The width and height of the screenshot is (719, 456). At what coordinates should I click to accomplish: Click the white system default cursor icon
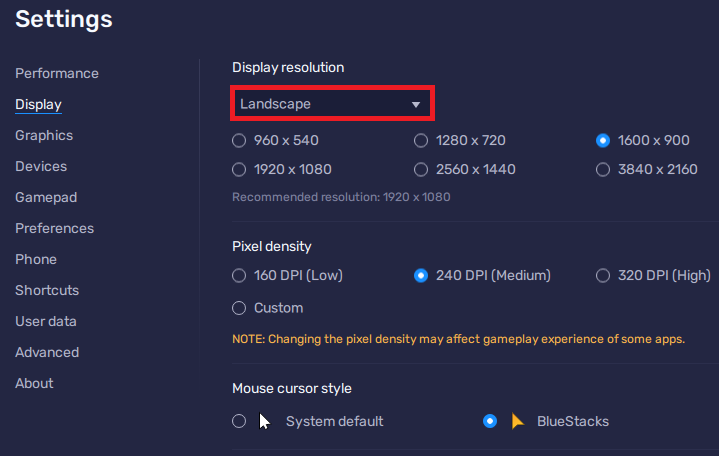[x=265, y=421]
